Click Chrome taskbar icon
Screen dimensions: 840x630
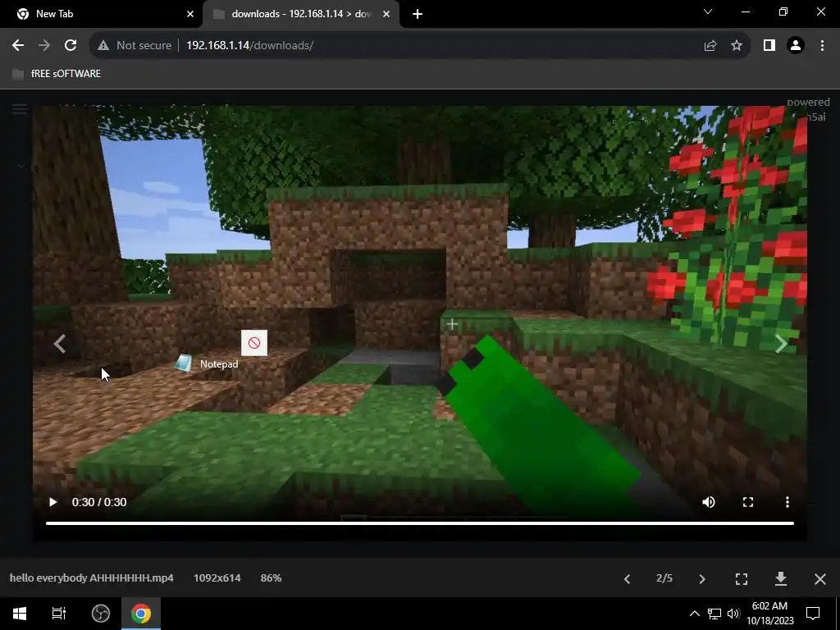(141, 614)
